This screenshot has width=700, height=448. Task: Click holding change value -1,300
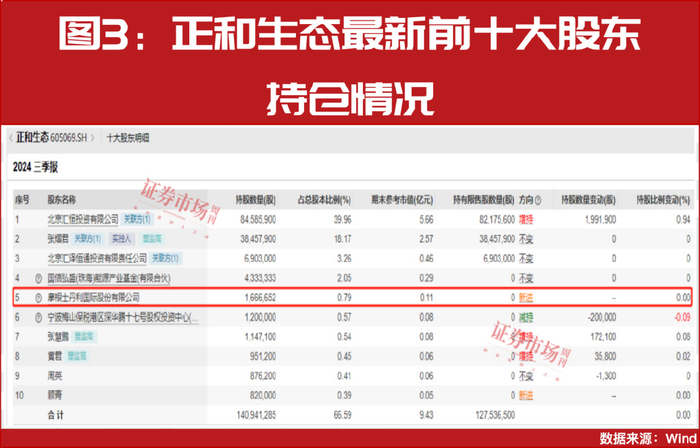tap(606, 376)
